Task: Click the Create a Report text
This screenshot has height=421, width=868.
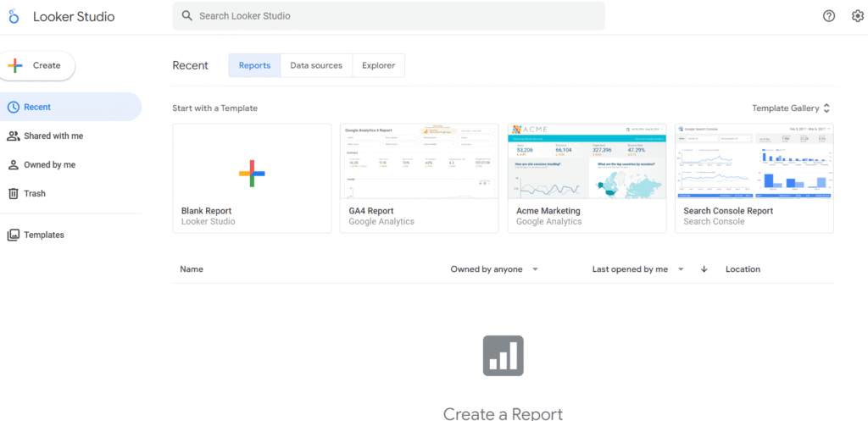Action: click(x=504, y=413)
